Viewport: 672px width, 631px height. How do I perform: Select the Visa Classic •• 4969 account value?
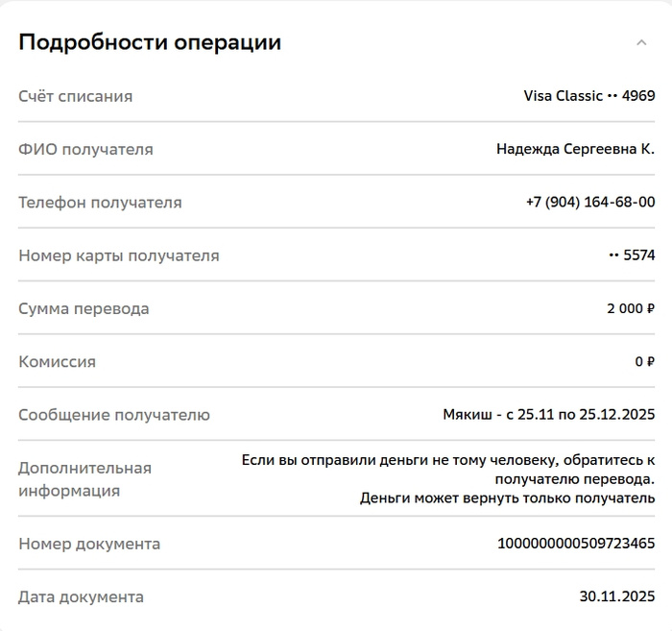pos(588,96)
